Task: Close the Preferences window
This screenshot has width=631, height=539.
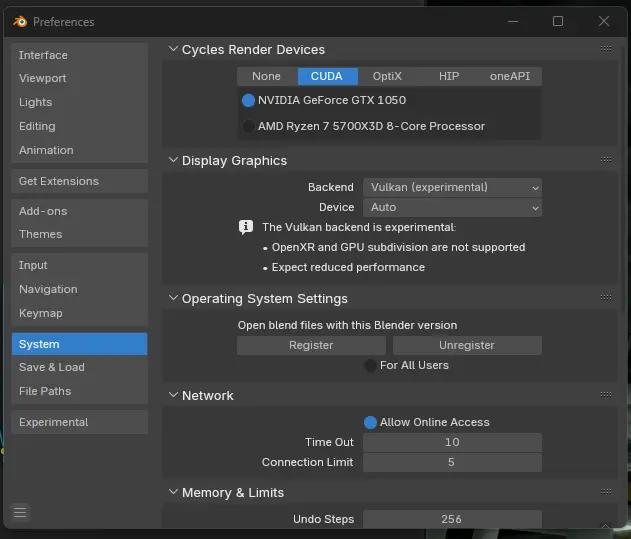Action: (x=604, y=21)
